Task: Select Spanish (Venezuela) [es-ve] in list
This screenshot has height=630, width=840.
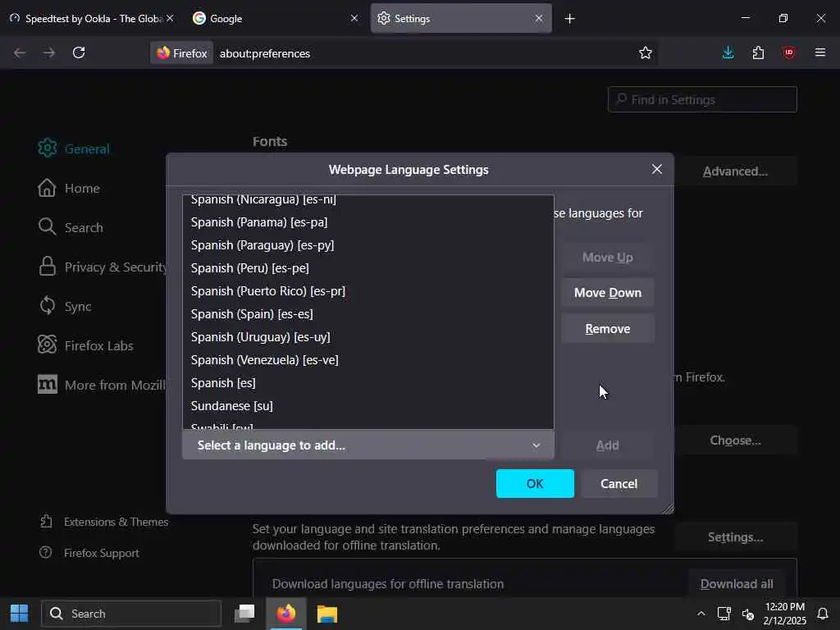Action: (368, 360)
